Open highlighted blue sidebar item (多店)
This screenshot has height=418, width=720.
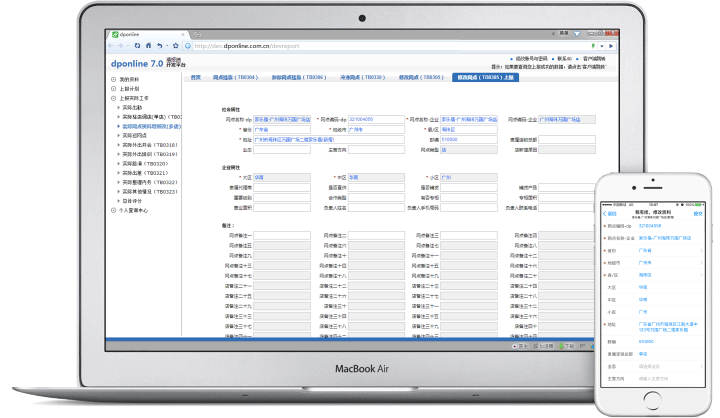coord(152,126)
